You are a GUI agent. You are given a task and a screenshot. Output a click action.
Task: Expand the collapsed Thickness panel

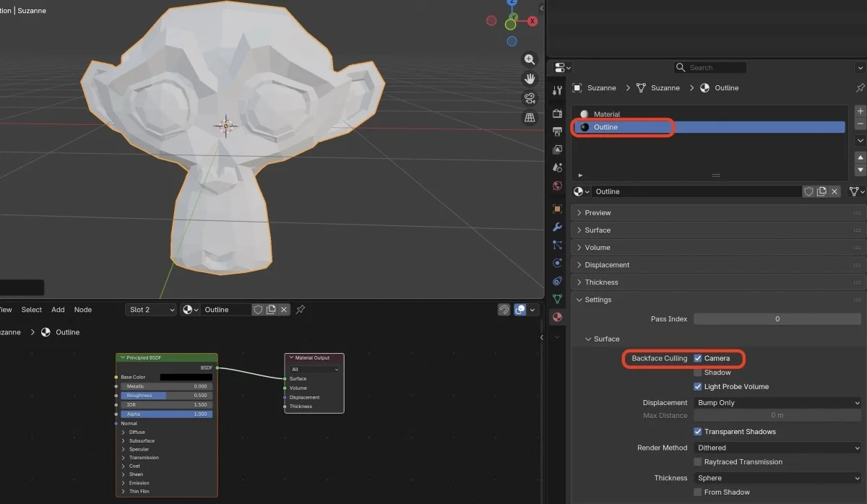click(x=718, y=282)
